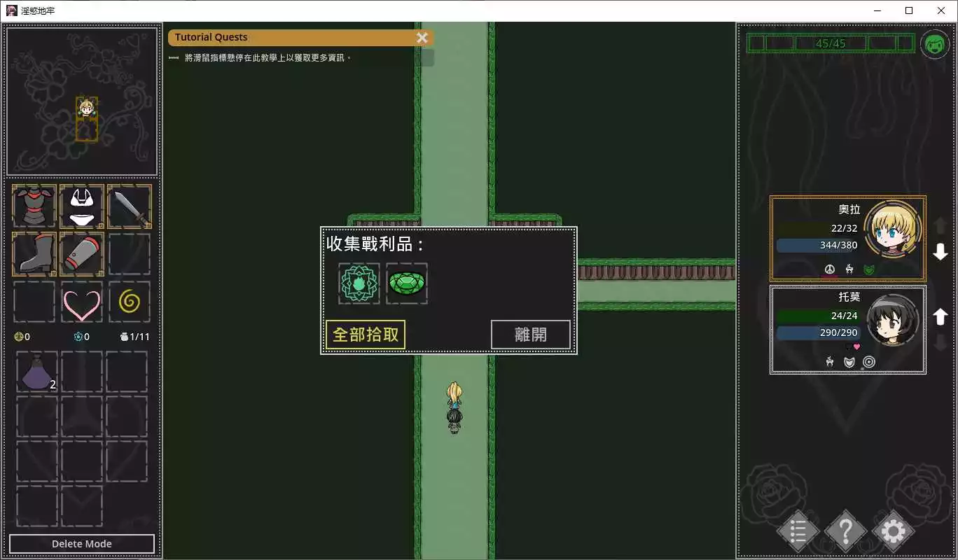This screenshot has height=560, width=958.
Task: Close the Tutorial Quests panel
Action: [422, 38]
